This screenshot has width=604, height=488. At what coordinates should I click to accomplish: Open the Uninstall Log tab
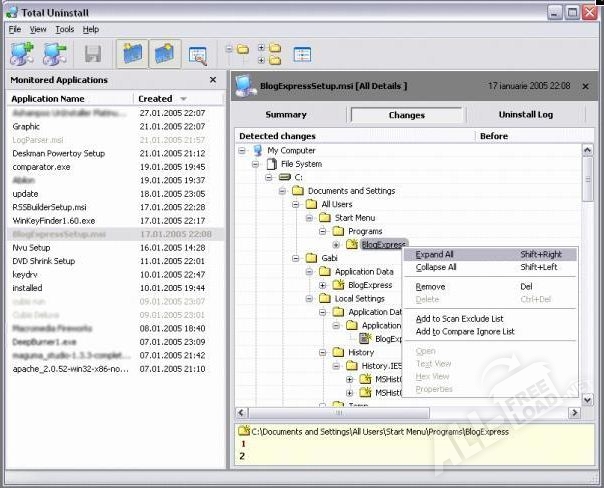coord(526,115)
